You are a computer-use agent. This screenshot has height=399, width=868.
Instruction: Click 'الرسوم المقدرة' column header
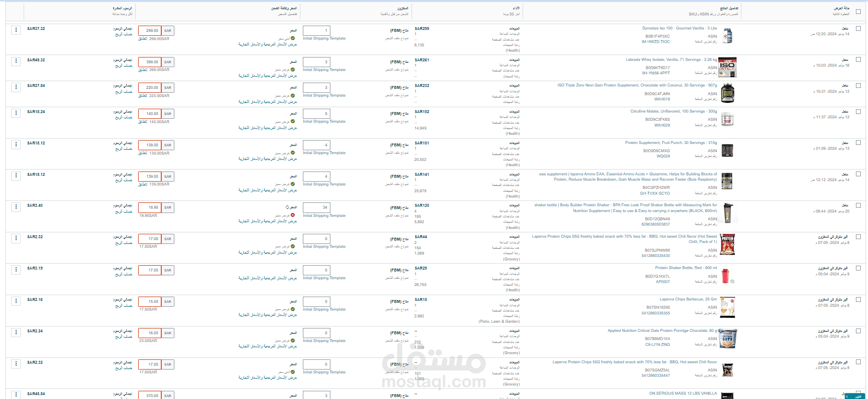(x=123, y=8)
